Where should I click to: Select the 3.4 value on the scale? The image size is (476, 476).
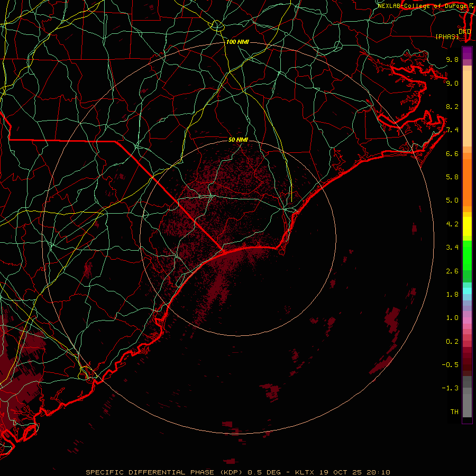pos(452,248)
